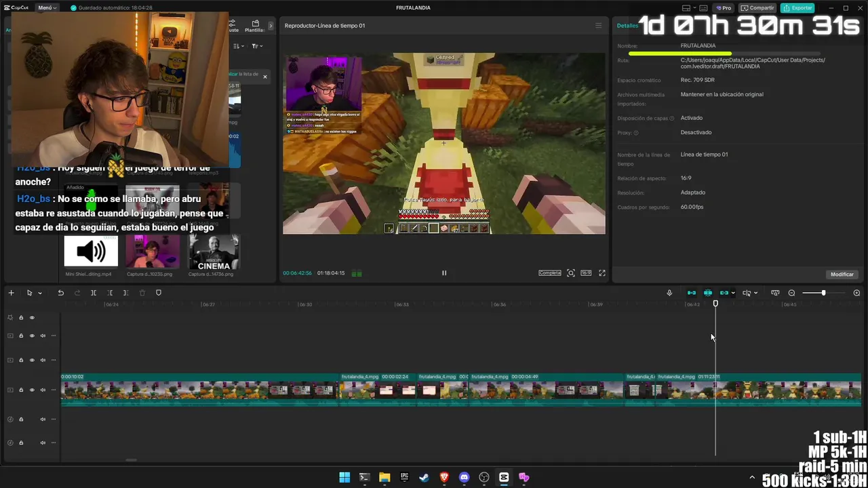Toggle main track magnet
868x488 pixels.
point(692,293)
